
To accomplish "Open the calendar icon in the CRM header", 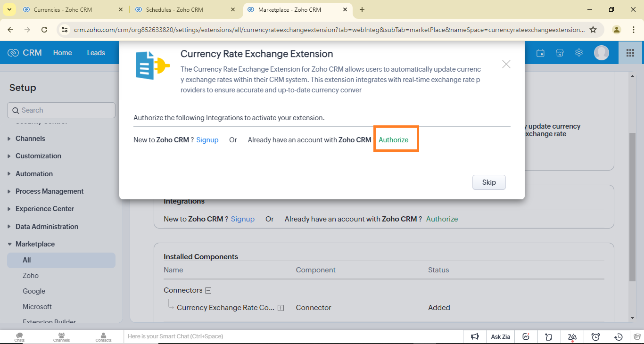I will point(541,53).
